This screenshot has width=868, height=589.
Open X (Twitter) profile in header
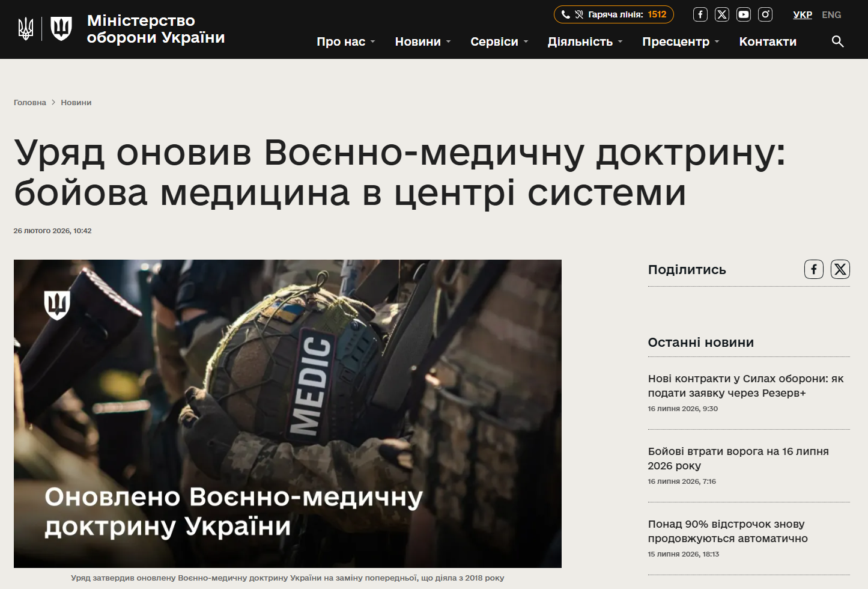(x=722, y=14)
